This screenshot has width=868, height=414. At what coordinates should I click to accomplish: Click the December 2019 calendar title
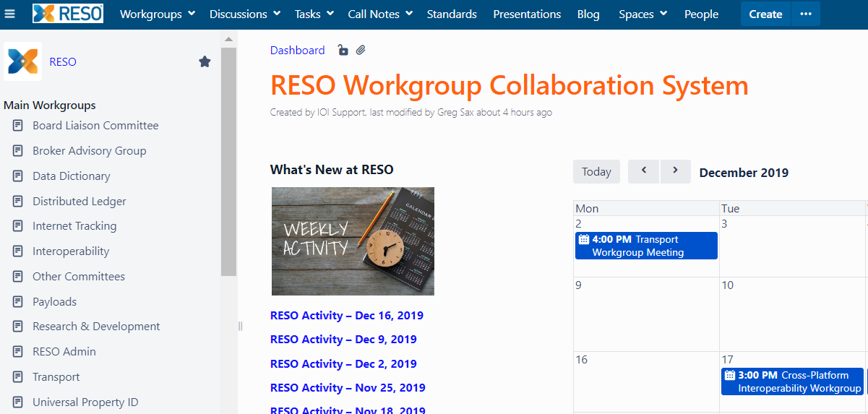[744, 173]
